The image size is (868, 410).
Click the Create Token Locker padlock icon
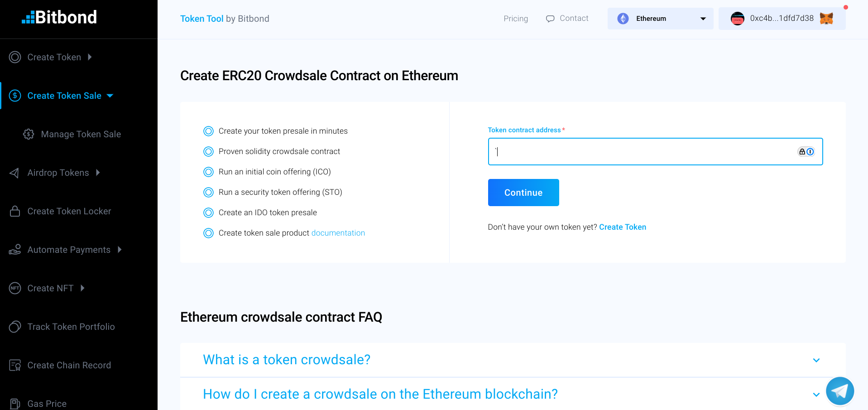pyautogui.click(x=15, y=211)
